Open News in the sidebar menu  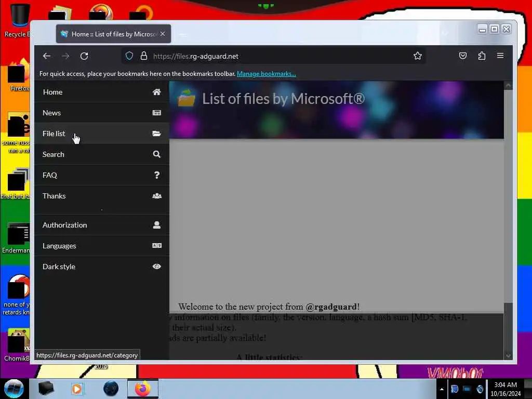tap(102, 113)
